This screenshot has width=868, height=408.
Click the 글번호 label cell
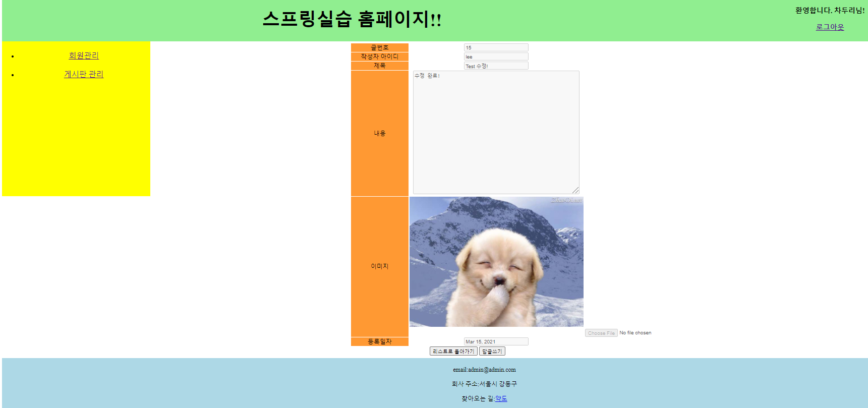[380, 47]
